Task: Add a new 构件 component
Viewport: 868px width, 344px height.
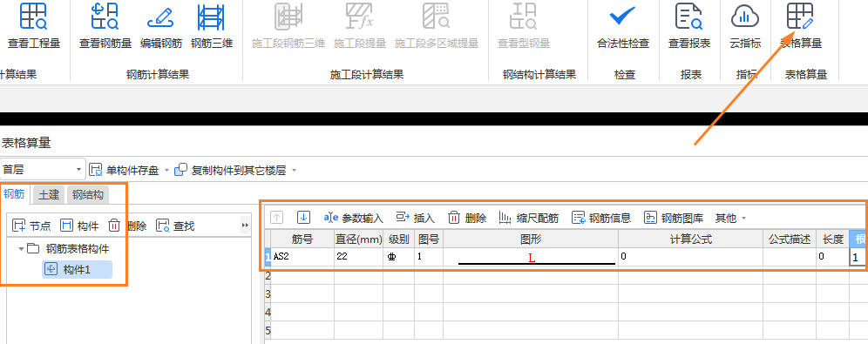Action: click(79, 226)
